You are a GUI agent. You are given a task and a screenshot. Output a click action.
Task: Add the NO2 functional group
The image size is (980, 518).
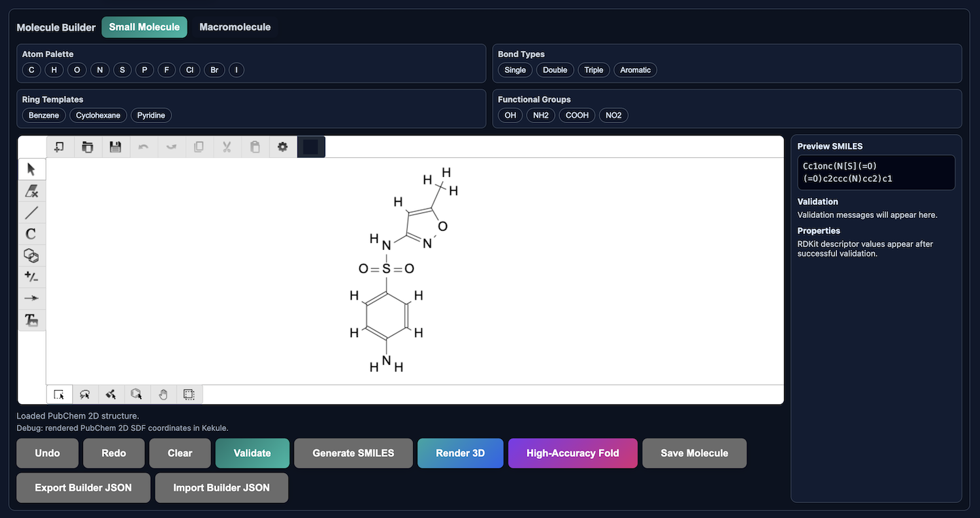[614, 116]
